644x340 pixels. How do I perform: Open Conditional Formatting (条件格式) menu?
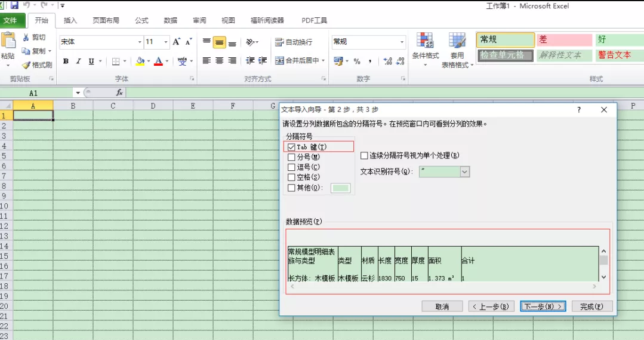[x=426, y=49]
